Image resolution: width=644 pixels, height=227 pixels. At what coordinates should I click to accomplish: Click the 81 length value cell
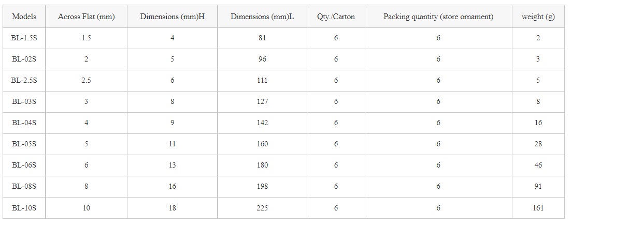[x=263, y=38]
